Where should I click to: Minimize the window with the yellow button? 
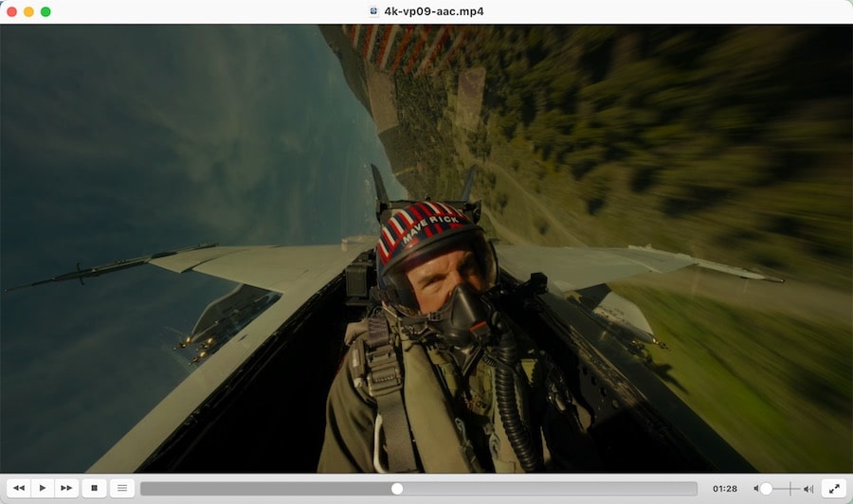pos(28,11)
